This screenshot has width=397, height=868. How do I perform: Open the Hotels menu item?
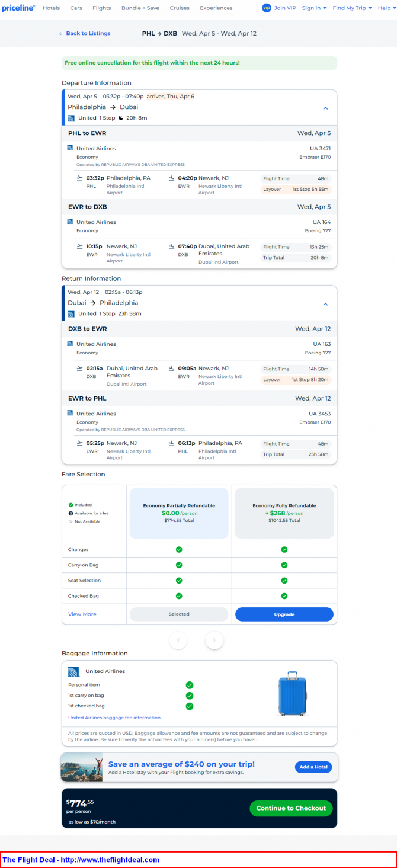pyautogui.click(x=51, y=8)
